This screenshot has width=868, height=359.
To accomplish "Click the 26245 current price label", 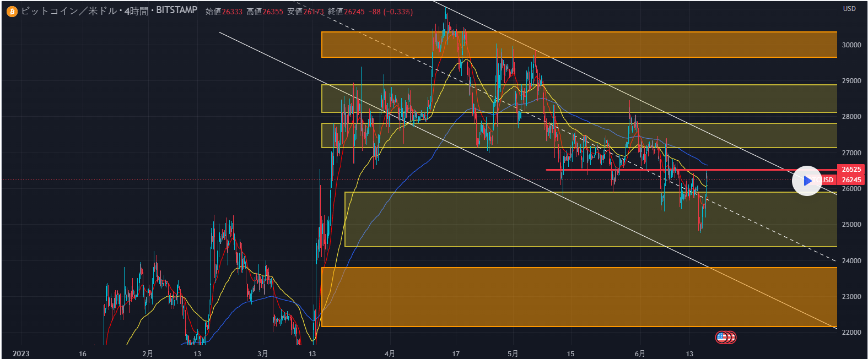I will coord(851,180).
